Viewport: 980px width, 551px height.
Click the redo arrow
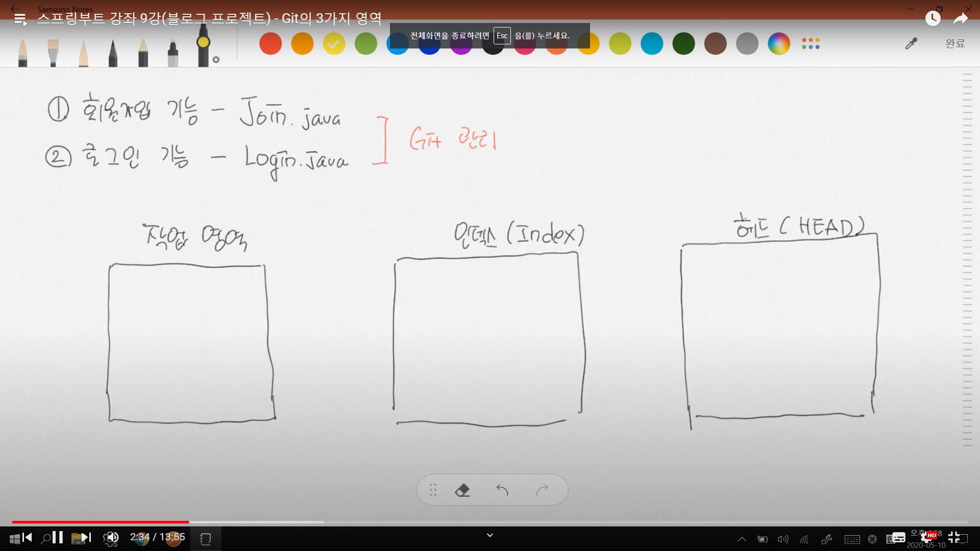542,490
